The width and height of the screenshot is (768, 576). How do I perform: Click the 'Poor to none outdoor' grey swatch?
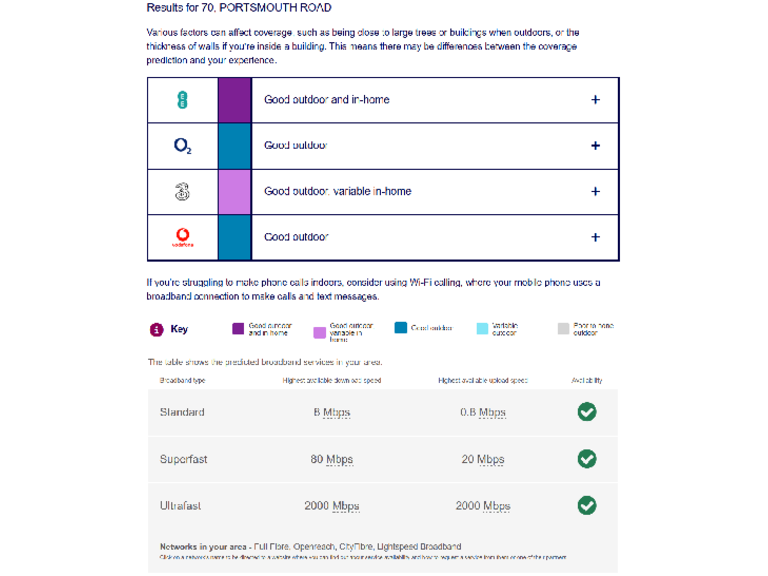564,328
